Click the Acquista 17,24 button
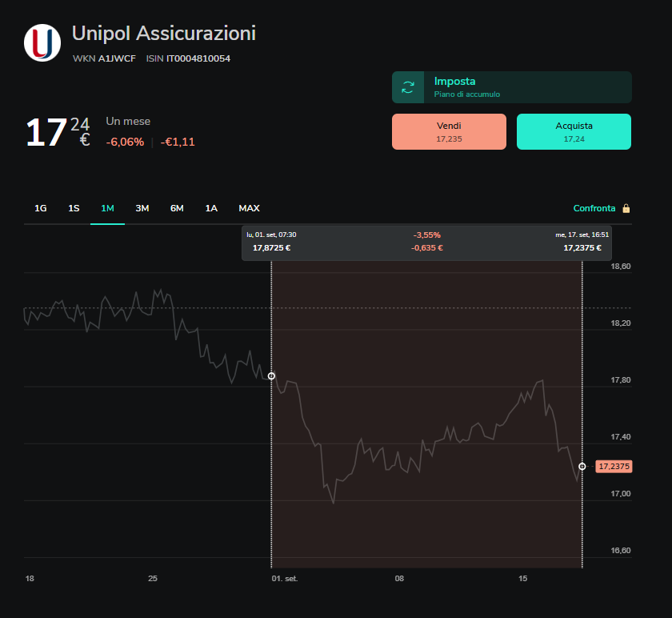 pyautogui.click(x=574, y=131)
